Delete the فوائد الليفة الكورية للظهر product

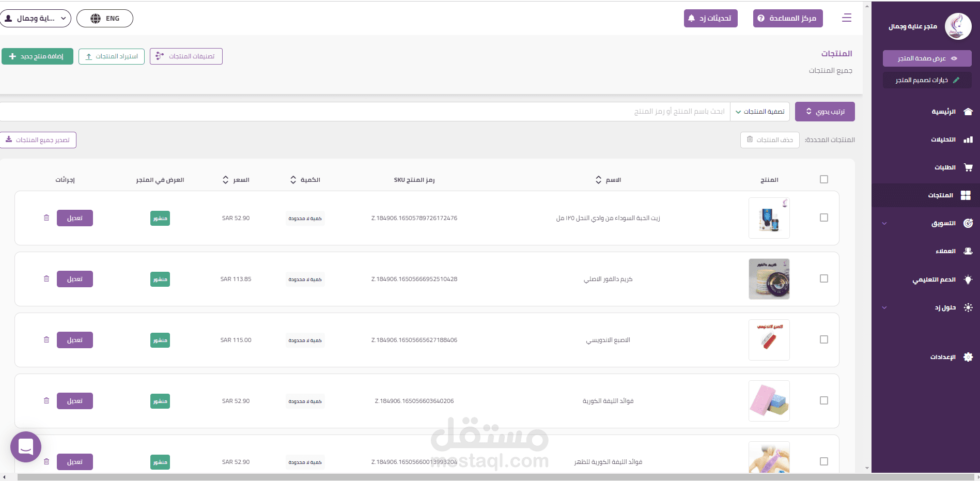[46, 462]
